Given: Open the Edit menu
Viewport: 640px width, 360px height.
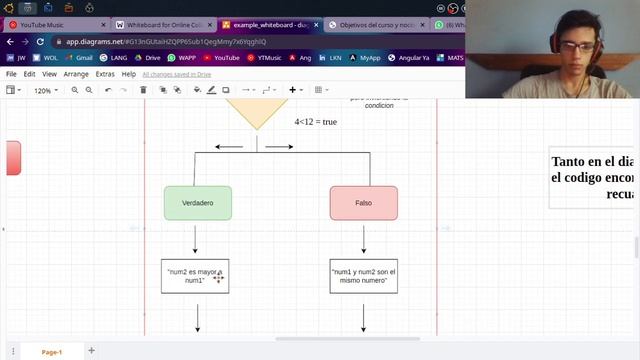Looking at the screenshot, I should pos(29,74).
